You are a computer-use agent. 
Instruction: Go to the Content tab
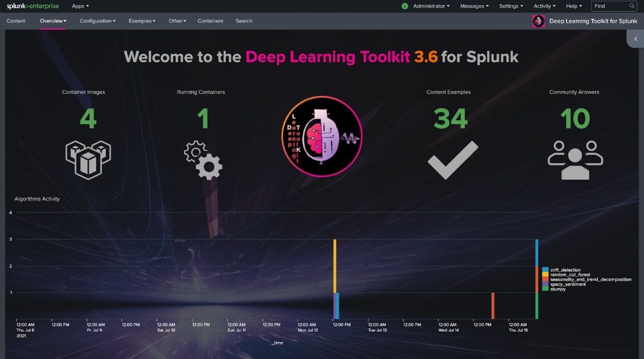pos(16,21)
